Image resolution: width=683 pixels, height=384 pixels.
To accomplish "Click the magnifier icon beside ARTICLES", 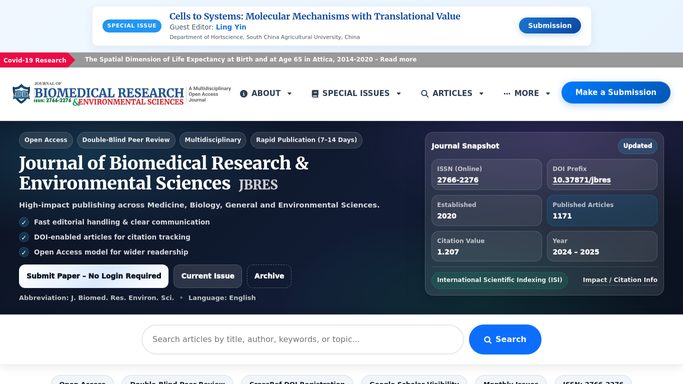I will pyautogui.click(x=425, y=94).
